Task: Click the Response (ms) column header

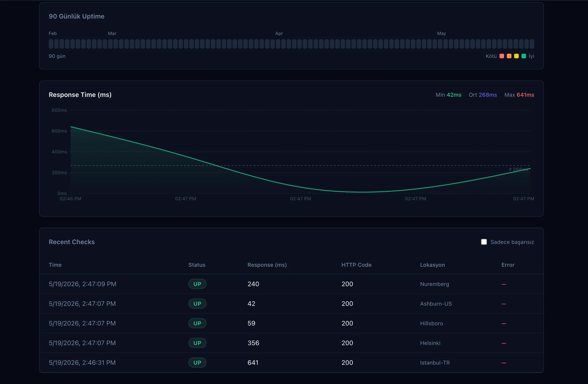Action: click(267, 265)
